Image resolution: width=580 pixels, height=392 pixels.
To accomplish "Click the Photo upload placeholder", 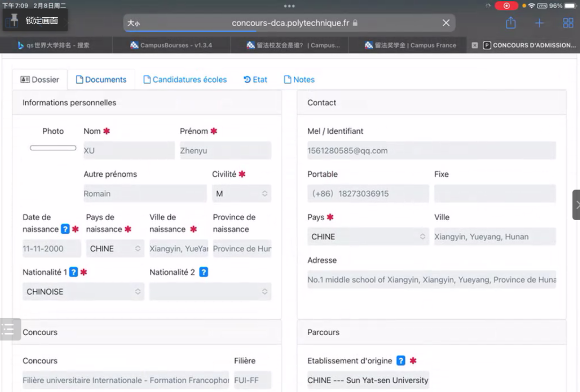I will [53, 148].
